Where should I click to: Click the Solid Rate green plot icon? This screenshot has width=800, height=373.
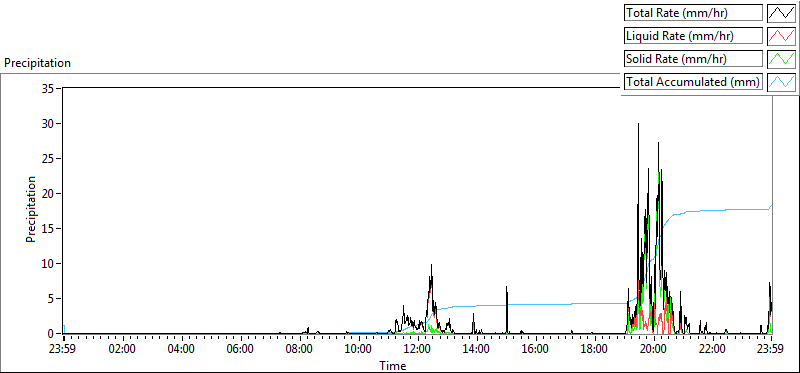coord(781,59)
